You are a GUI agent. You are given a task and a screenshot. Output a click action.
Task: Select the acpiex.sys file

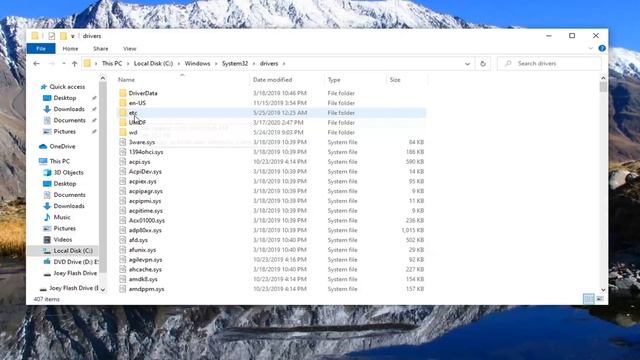tap(142, 181)
